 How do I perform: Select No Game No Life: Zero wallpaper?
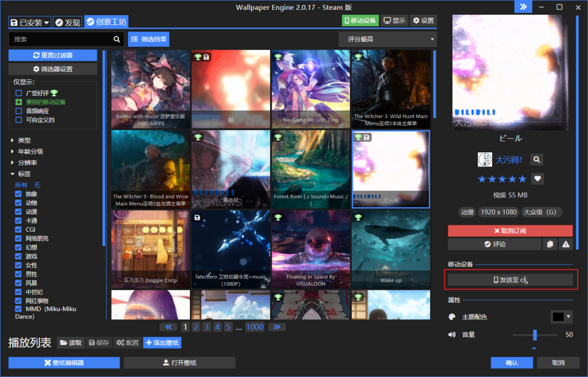[x=310, y=89]
